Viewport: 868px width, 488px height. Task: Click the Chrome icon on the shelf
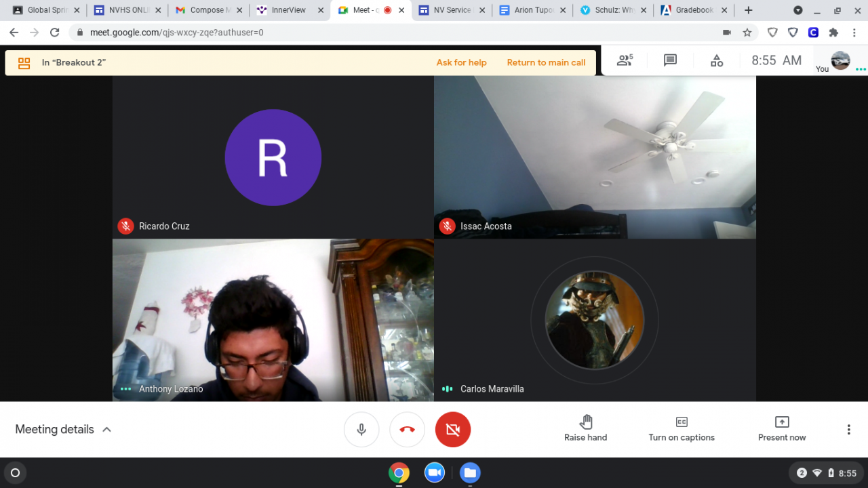click(x=399, y=472)
